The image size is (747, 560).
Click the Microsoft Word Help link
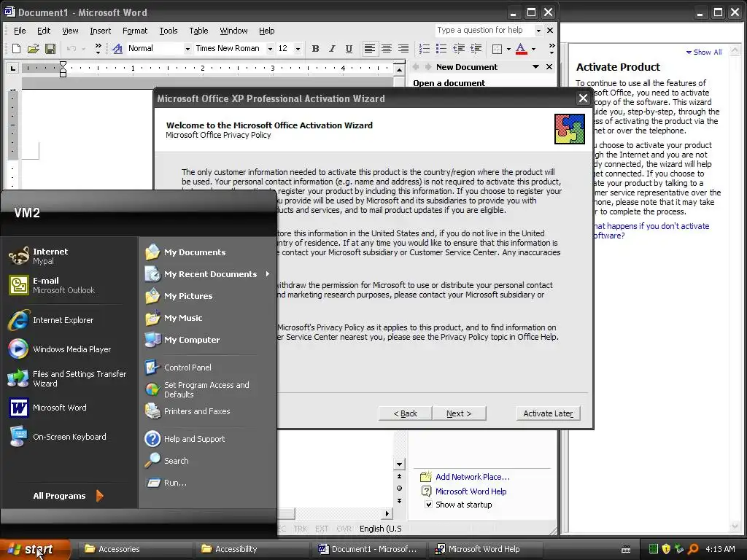[x=471, y=491]
